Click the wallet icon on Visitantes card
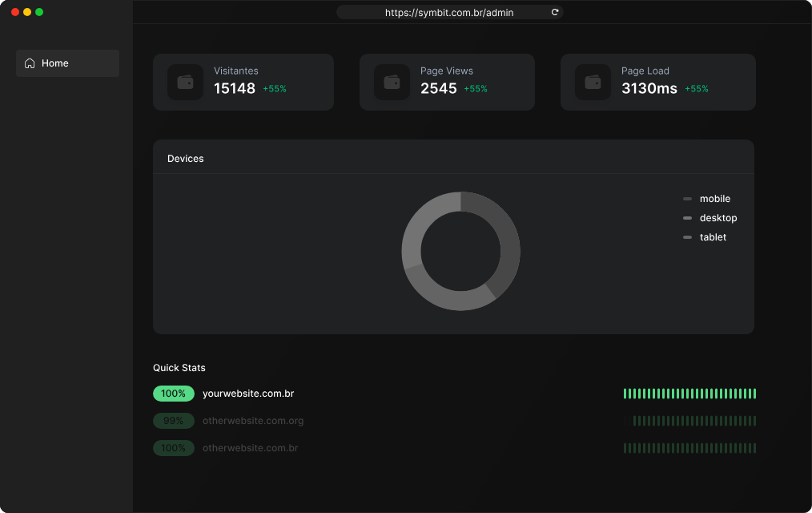812x513 pixels. (x=185, y=82)
